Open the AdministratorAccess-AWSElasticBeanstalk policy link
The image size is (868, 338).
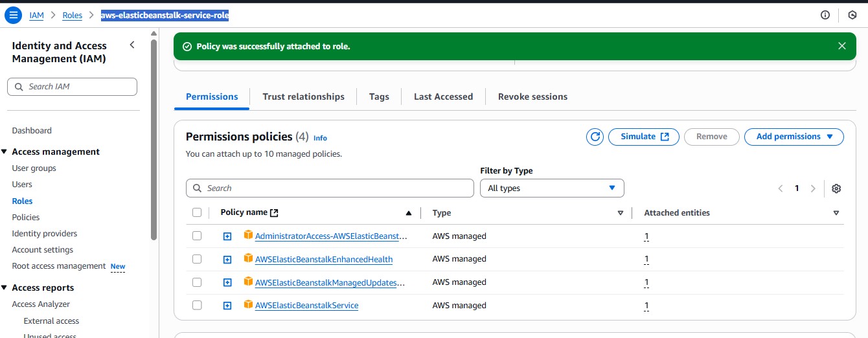[x=331, y=236]
